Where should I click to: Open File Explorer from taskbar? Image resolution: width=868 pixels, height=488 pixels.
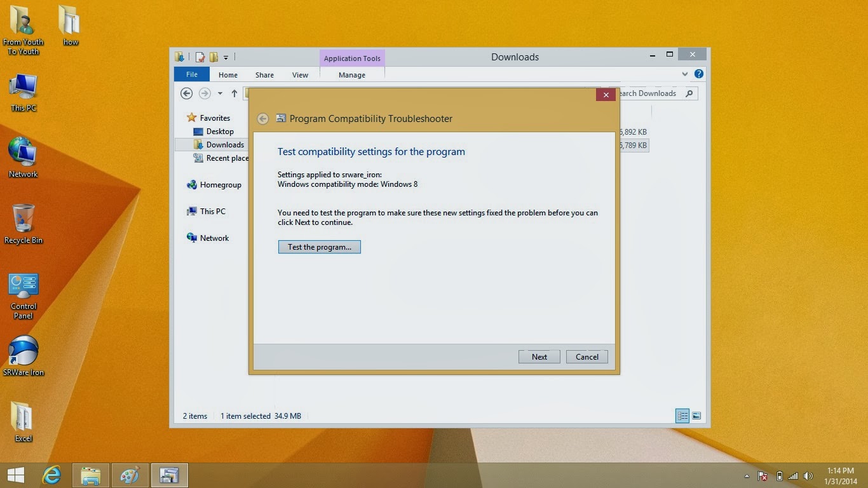tap(91, 475)
